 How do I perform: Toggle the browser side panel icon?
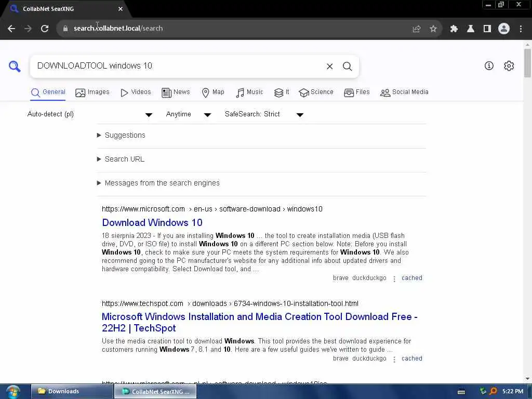tap(487, 29)
